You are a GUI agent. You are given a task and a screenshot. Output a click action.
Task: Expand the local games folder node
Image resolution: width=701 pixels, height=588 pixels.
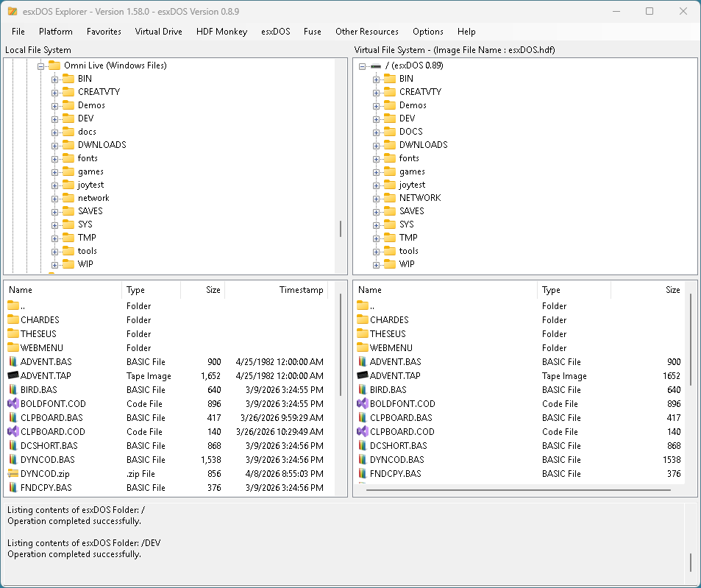(54, 172)
